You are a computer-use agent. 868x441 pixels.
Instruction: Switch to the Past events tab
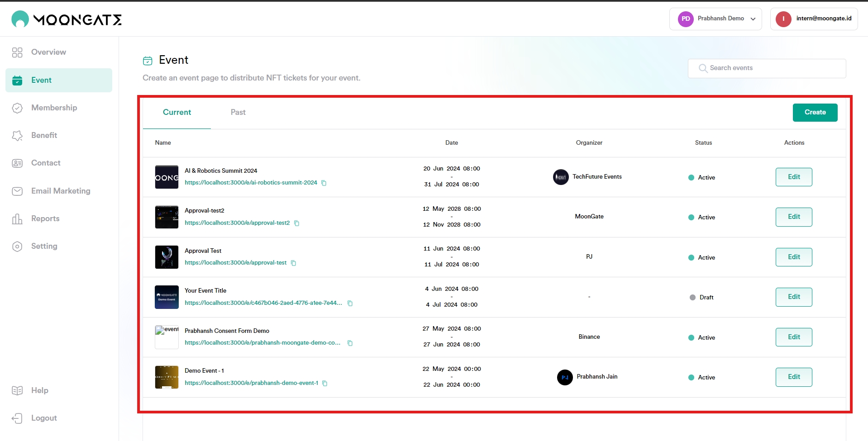pyautogui.click(x=238, y=112)
